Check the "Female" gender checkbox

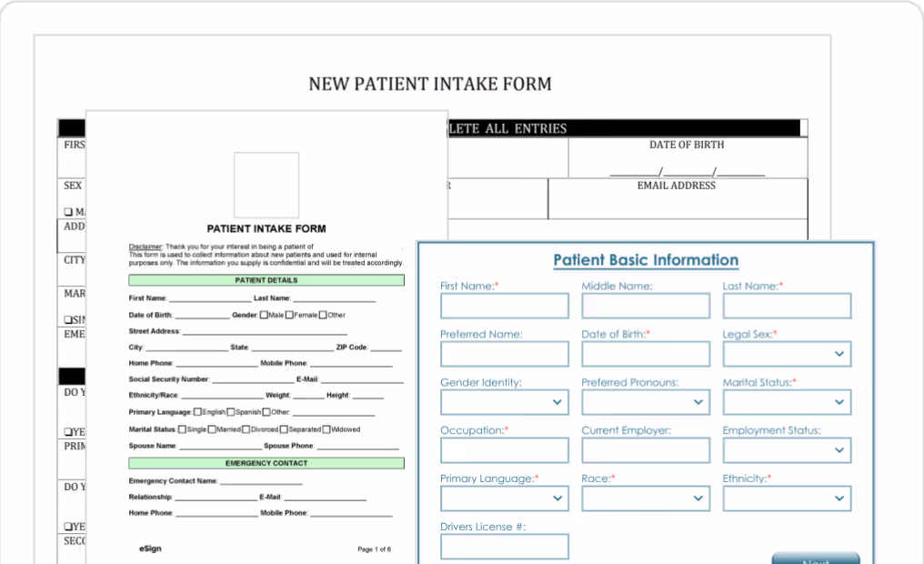289,315
